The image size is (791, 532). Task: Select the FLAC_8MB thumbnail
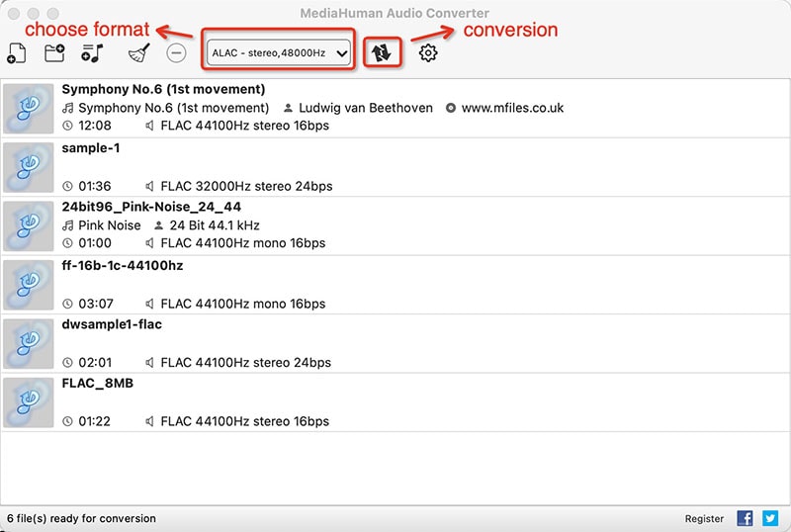(x=29, y=402)
